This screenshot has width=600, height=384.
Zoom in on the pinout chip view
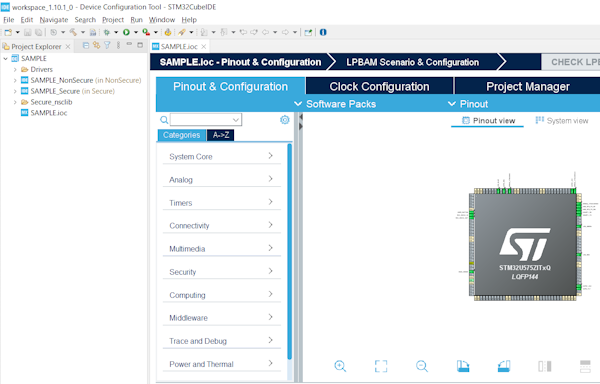340,366
